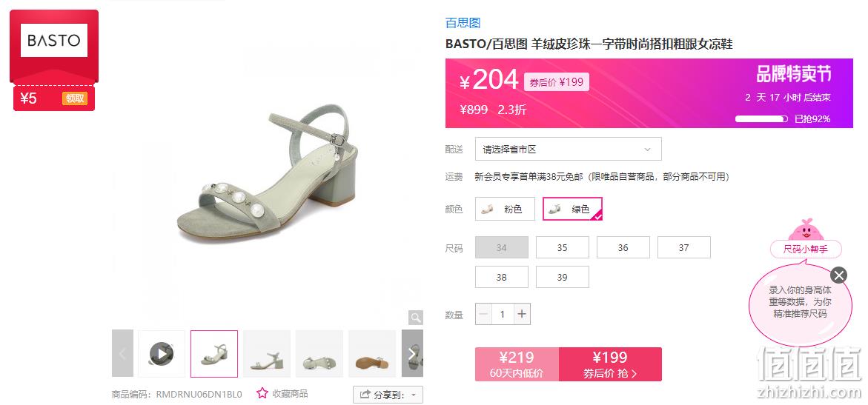
Task: Buy at ¥199 after-coupon price
Action: click(x=610, y=364)
